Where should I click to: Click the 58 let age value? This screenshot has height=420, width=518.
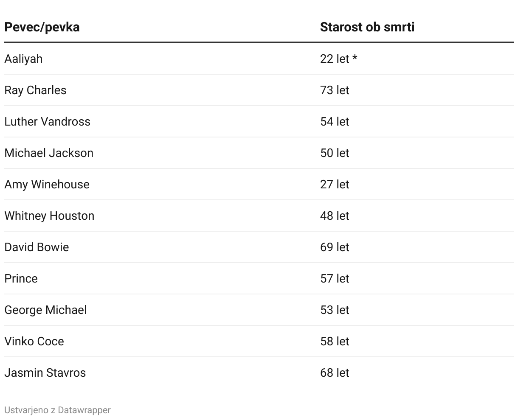coord(335,341)
